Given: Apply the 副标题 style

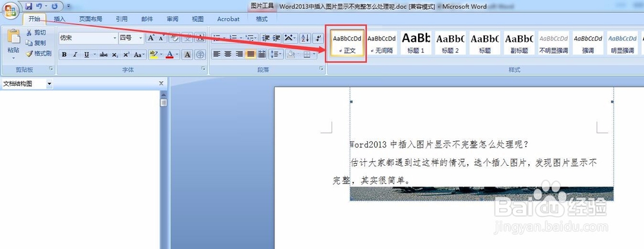Looking at the screenshot, I should click(519, 43).
